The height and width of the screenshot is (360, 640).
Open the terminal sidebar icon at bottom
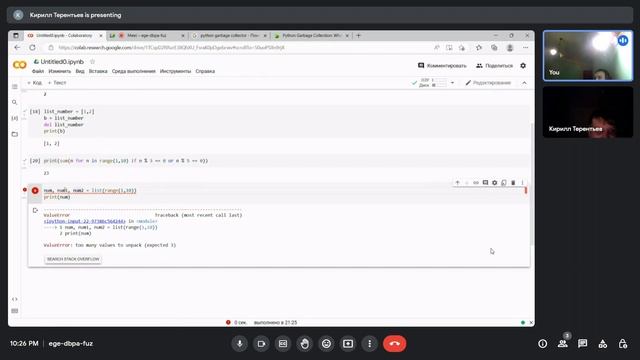tap(15, 311)
